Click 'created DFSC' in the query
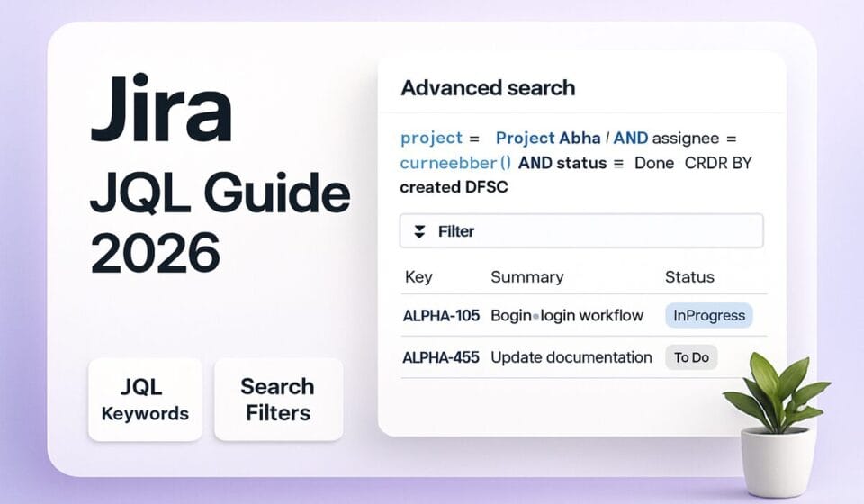 click(x=454, y=187)
